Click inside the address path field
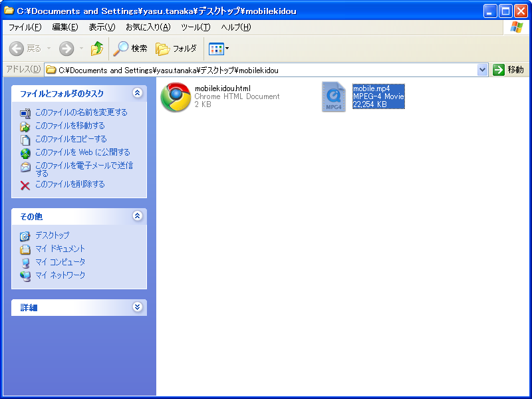The image size is (532, 399). point(266,70)
